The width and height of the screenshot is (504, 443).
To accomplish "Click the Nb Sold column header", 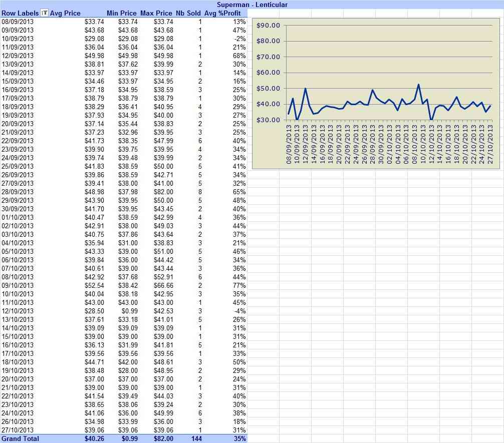I will click(x=188, y=13).
